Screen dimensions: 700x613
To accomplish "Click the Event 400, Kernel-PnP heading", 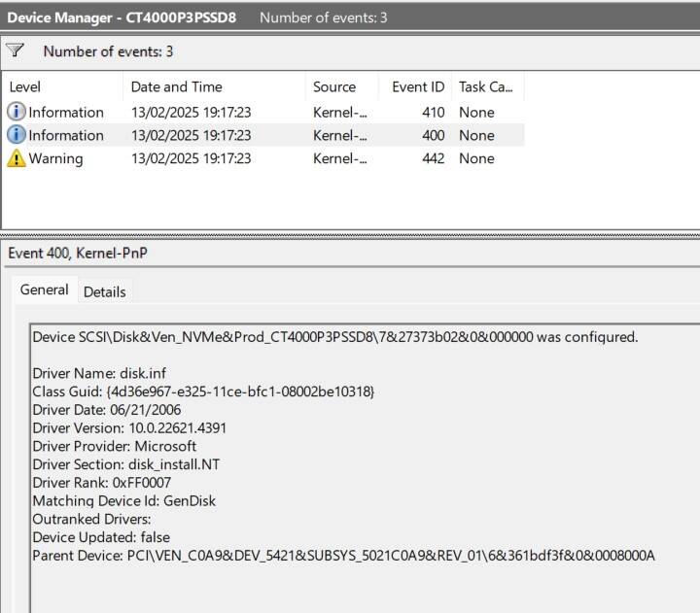I will pos(78,253).
